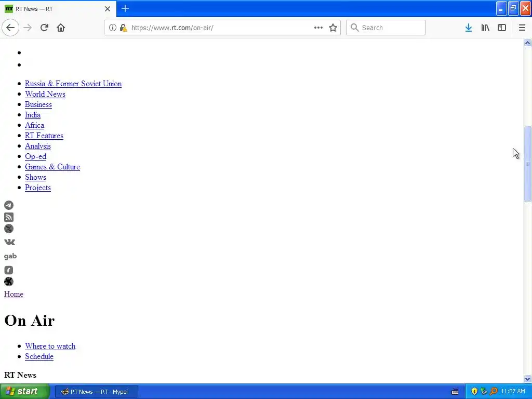Open the Projects link
Image resolution: width=532 pixels, height=399 pixels.
pos(38,188)
